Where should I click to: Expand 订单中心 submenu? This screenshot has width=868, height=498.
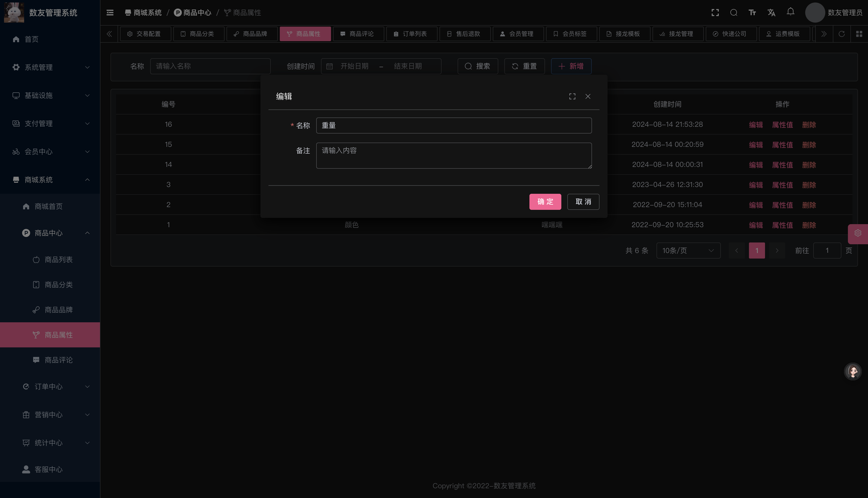pyautogui.click(x=50, y=387)
